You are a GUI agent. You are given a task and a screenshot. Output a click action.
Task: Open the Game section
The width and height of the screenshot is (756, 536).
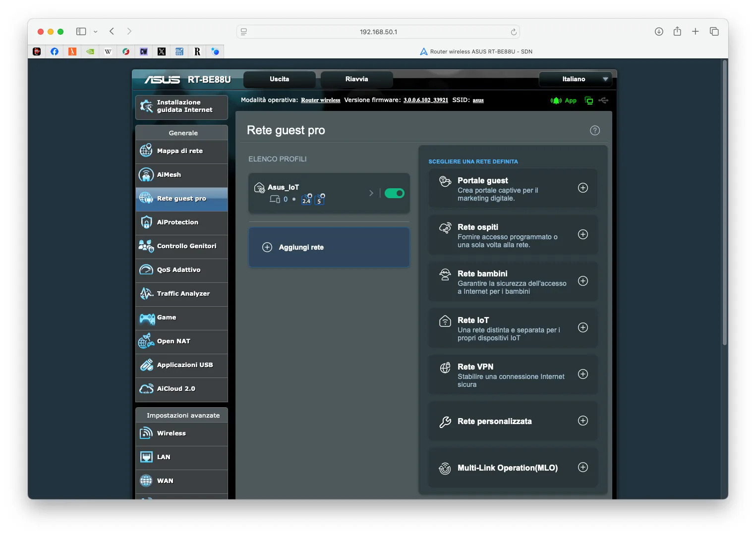coord(181,318)
